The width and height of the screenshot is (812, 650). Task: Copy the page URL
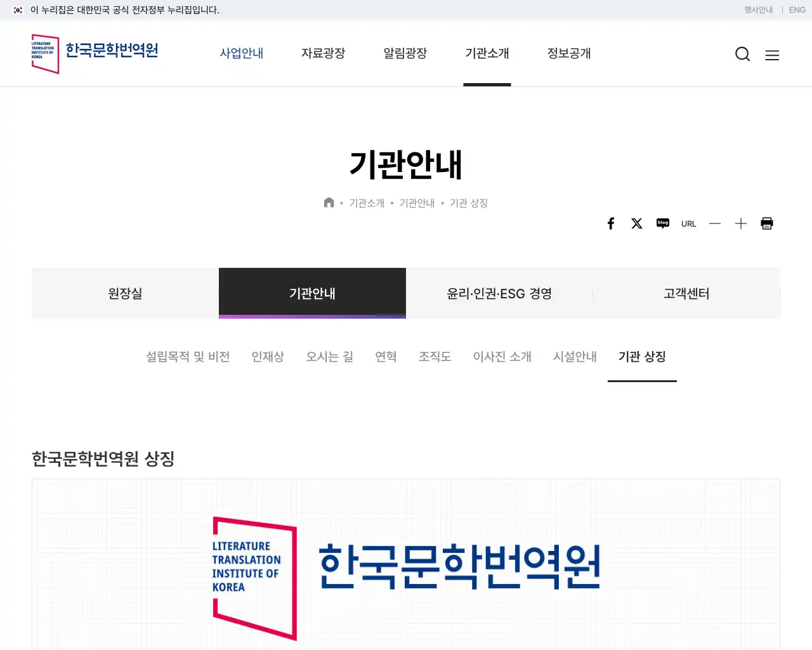coord(689,223)
